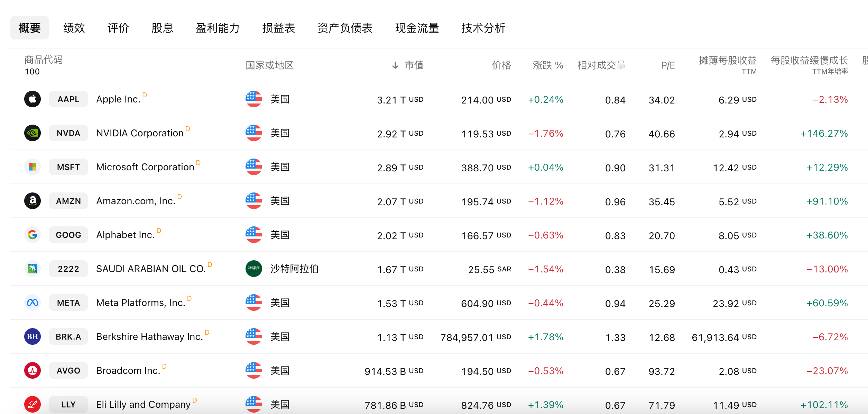Open the MSFT ticker badge
Screen dimensions: 868x414
(x=68, y=167)
